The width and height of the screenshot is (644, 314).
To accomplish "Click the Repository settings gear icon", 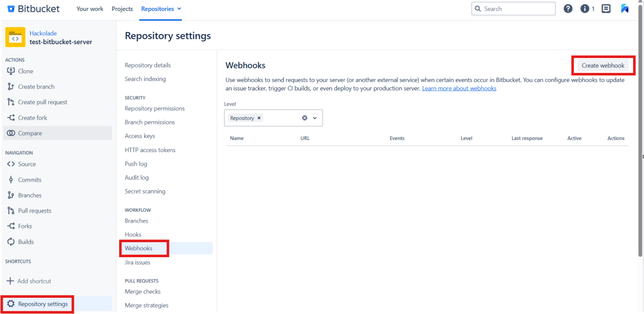I will click(11, 304).
